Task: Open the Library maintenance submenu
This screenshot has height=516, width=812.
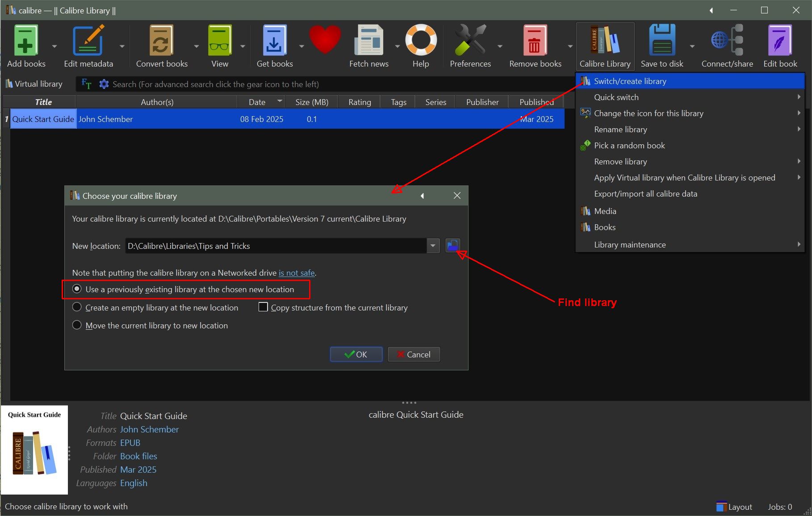Action: pyautogui.click(x=690, y=244)
